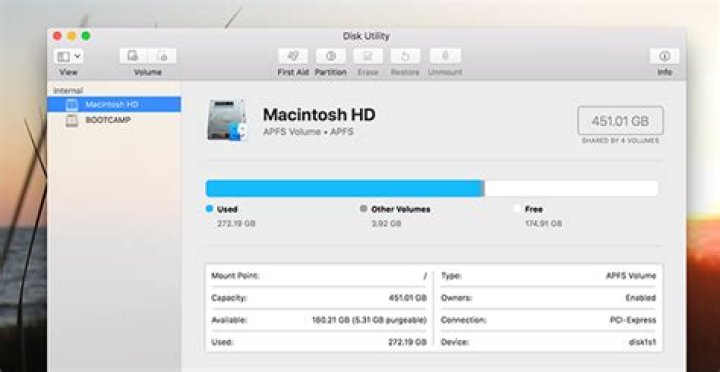720x372 pixels.
Task: Click the Macintosh HD sidebar disk icon
Action: [72, 105]
